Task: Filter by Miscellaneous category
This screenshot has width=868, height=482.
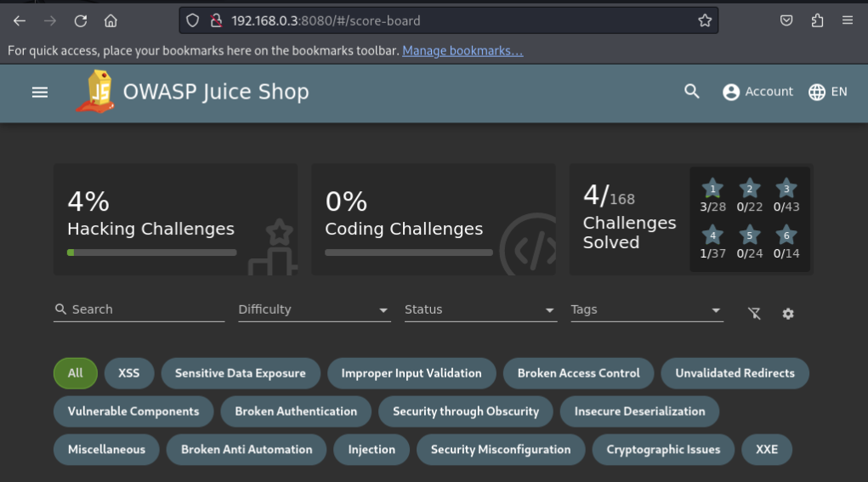Action: tap(106, 450)
